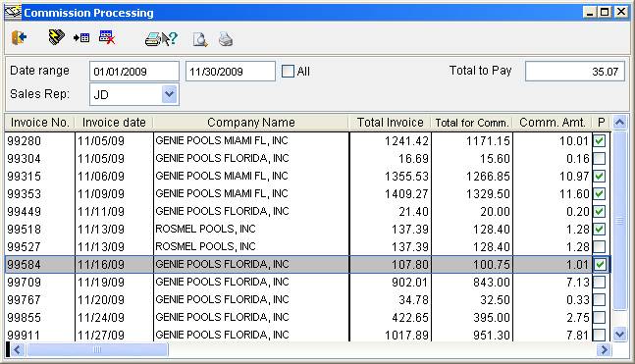Click the arrow-into-grid load icon
Viewport: 635px width, 364px height.
[x=81, y=38]
